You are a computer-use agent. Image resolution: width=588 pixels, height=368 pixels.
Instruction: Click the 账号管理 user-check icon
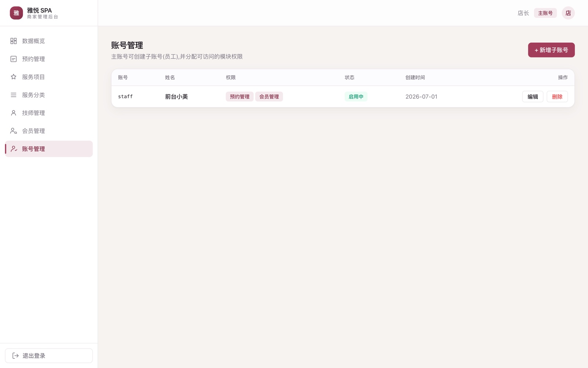click(14, 149)
